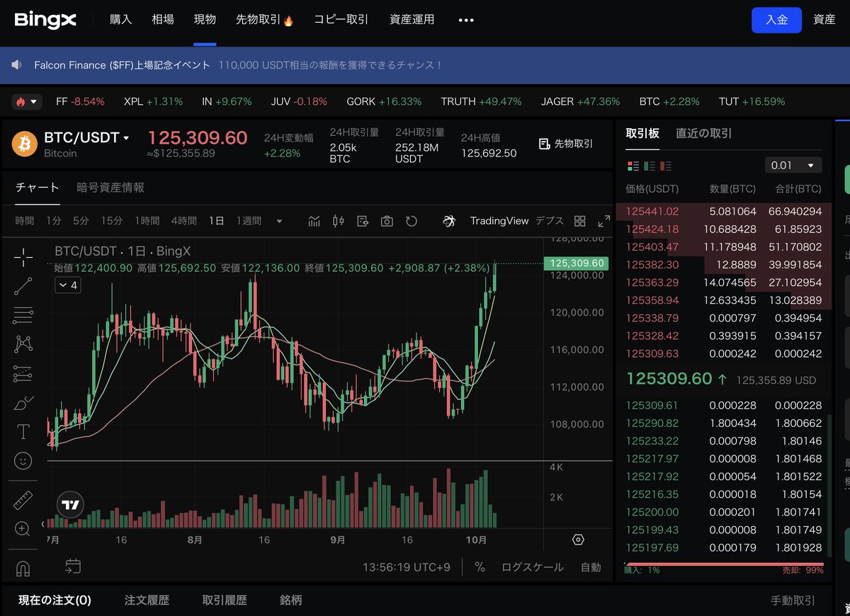Select the ruler measure tool
The image size is (850, 616).
23,500
